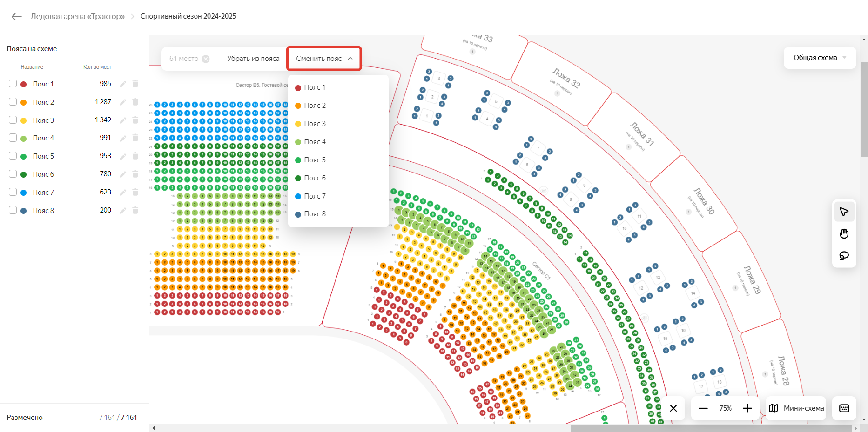Screen dimensions: 868x432
Task: Click Убрать из пояса button
Action: (253, 59)
